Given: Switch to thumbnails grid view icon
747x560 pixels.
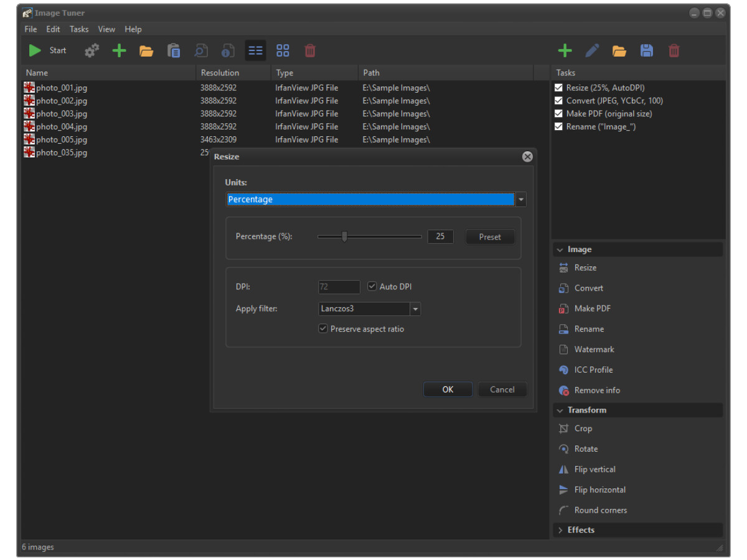Looking at the screenshot, I should coord(283,50).
